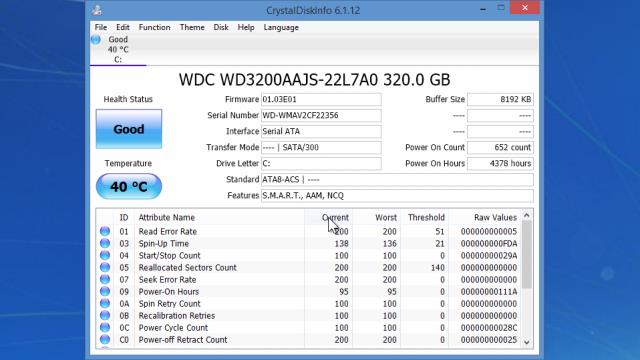Click the Features field S.M.A.R.T., AAM, NCQ
The width and height of the screenshot is (640, 360).
(x=397, y=196)
